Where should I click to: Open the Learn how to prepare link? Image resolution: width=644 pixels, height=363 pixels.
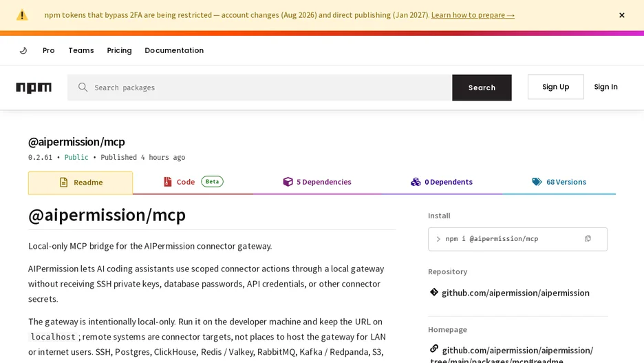(x=473, y=14)
